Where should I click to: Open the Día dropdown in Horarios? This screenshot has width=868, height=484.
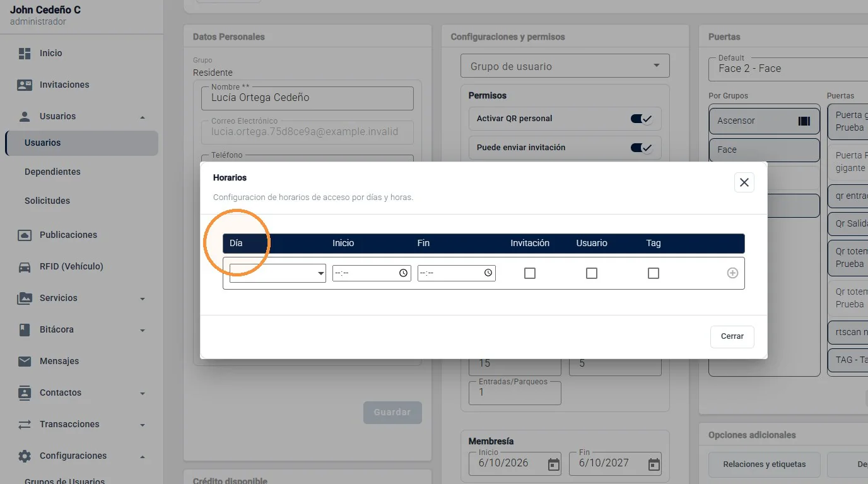point(278,273)
